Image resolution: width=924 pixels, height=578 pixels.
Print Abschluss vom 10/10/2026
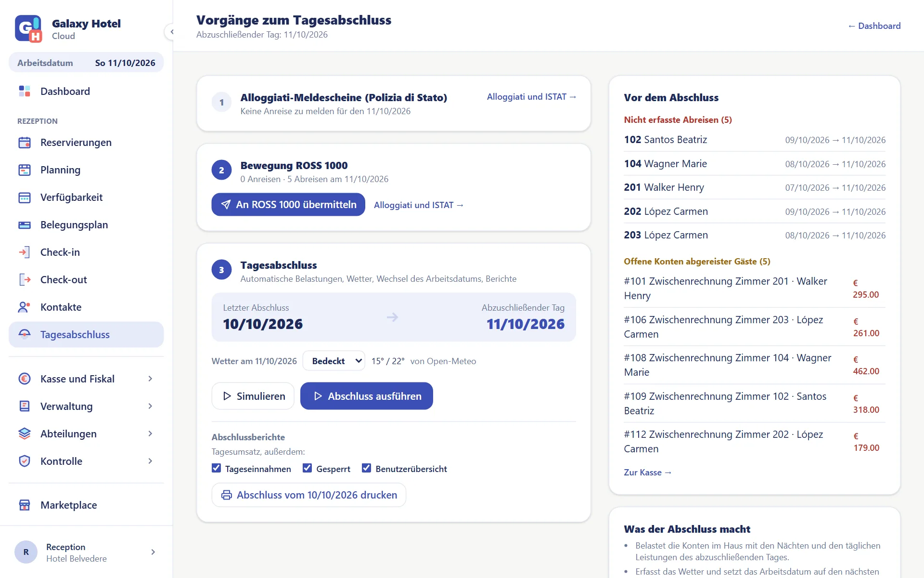coord(309,495)
